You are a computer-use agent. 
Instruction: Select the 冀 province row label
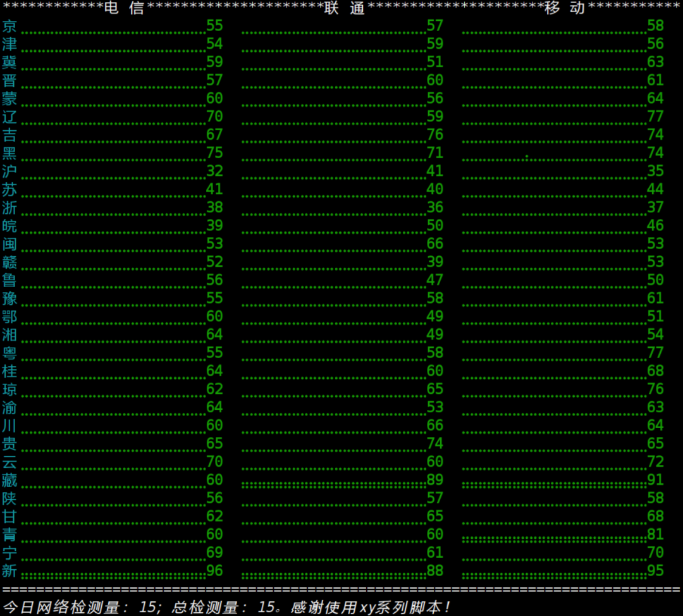[x=9, y=63]
